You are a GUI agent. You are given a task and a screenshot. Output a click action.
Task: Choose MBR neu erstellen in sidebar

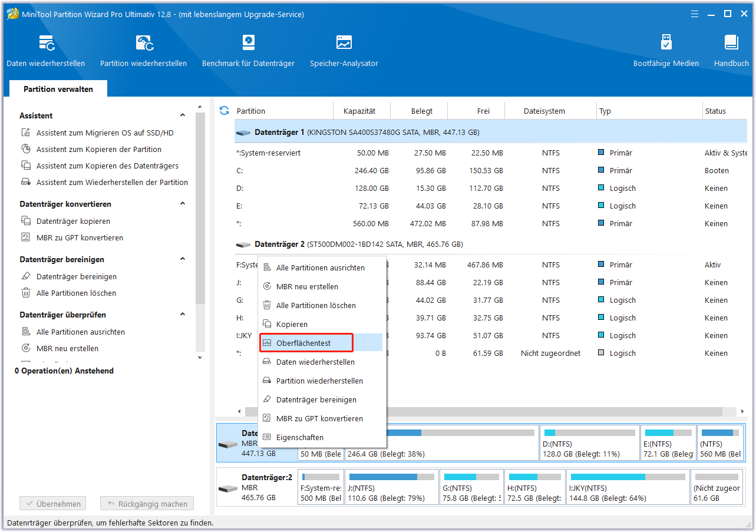(x=67, y=349)
